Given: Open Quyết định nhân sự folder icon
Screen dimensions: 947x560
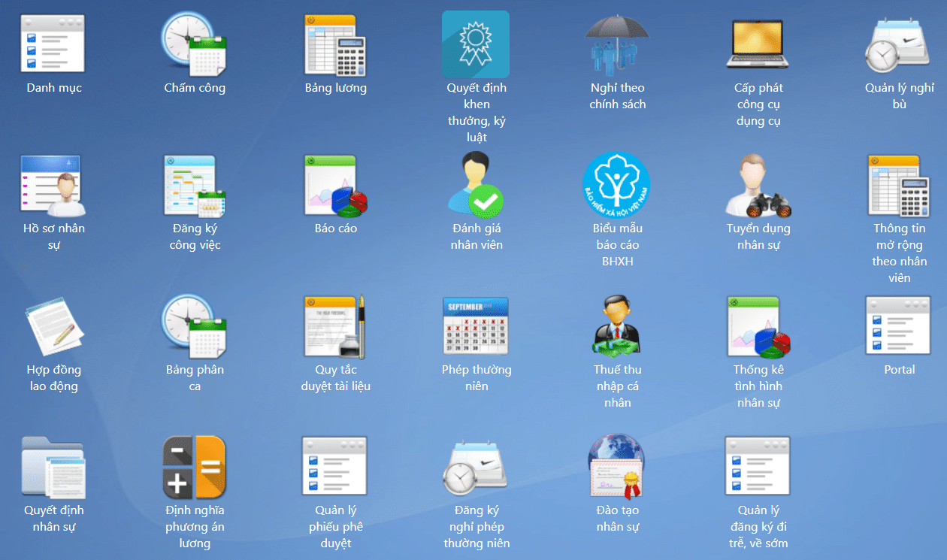Looking at the screenshot, I should tap(53, 467).
